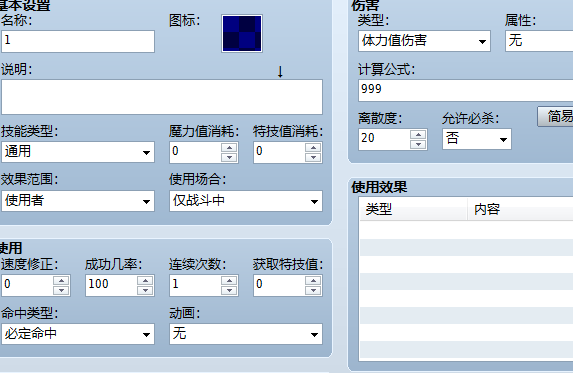Viewport: 573px width, 373px height.
Task: Click the 计算公式 field containing 999
Action: [x=466, y=90]
